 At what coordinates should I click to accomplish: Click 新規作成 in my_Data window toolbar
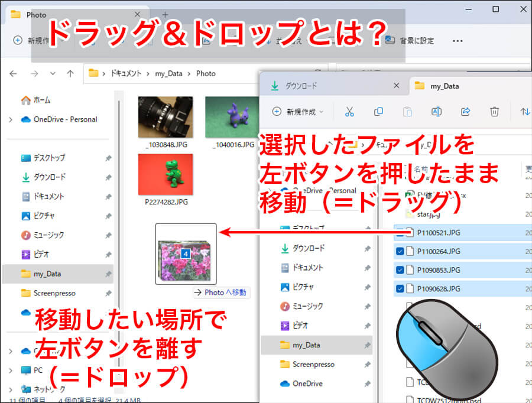(x=297, y=112)
